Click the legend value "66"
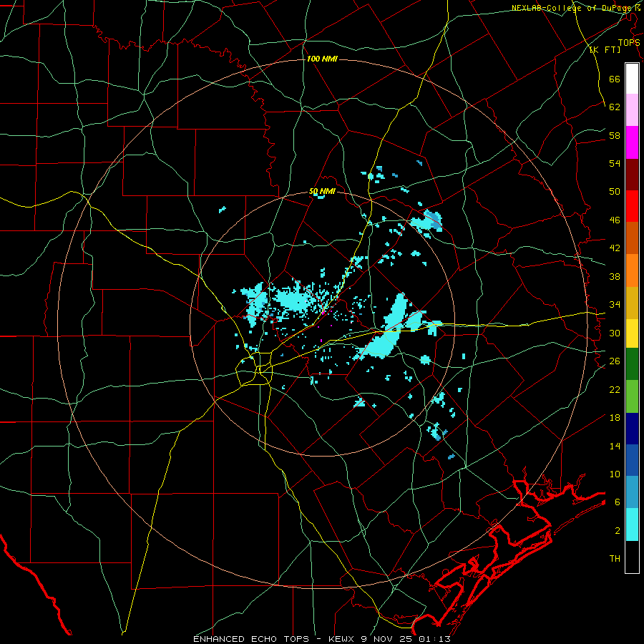Viewport: 644px width, 644px height. click(615, 79)
